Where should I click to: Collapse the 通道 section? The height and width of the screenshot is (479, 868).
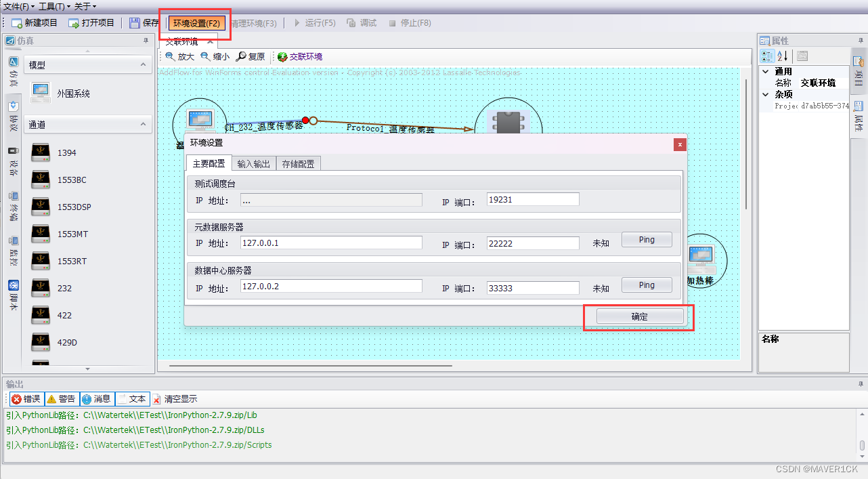[143, 125]
